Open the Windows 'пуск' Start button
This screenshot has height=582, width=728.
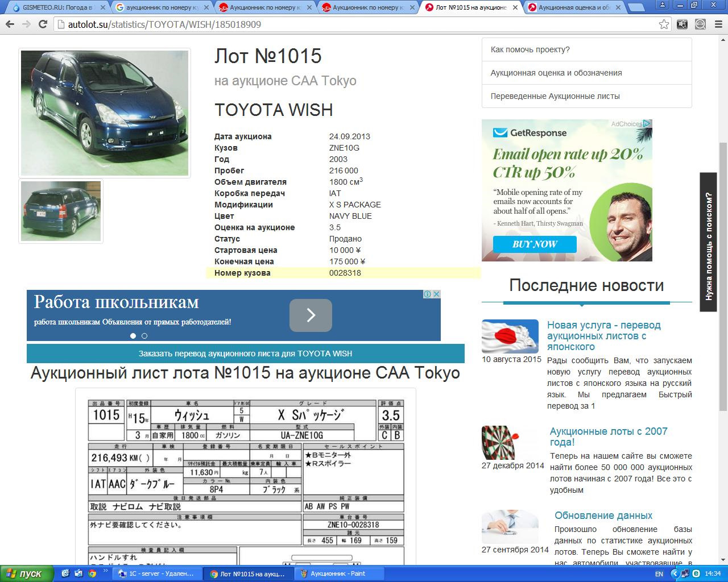click(27, 573)
